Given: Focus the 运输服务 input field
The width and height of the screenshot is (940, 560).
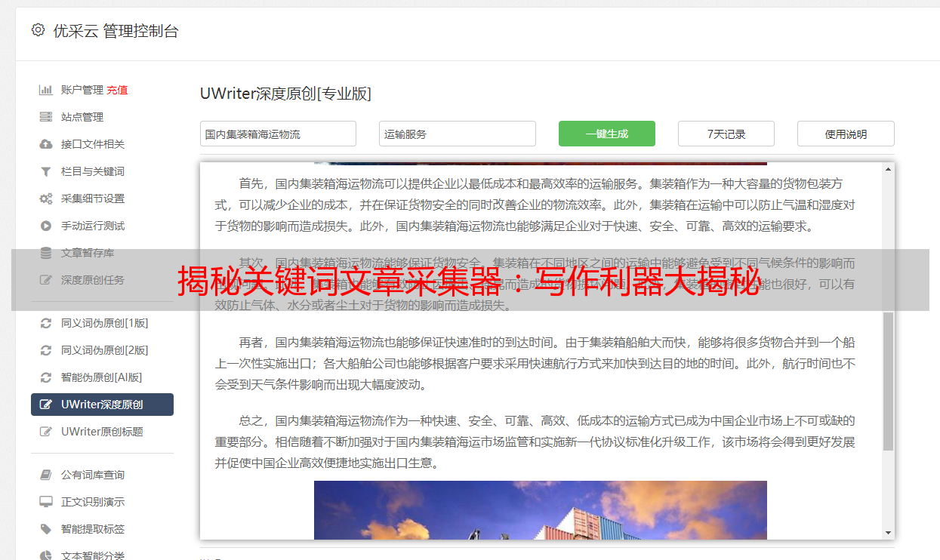Looking at the screenshot, I should click(x=458, y=134).
